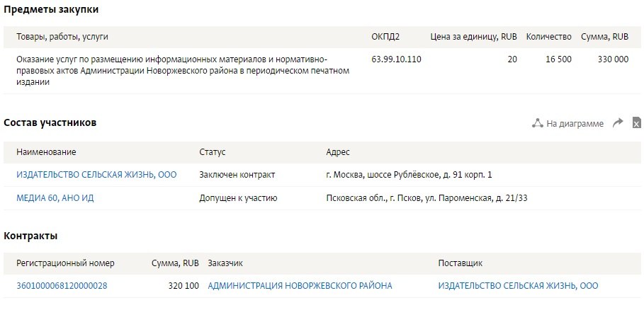644x310 pixels.
Task: Click the Регистрационный номер column header
Action: [x=65, y=263]
